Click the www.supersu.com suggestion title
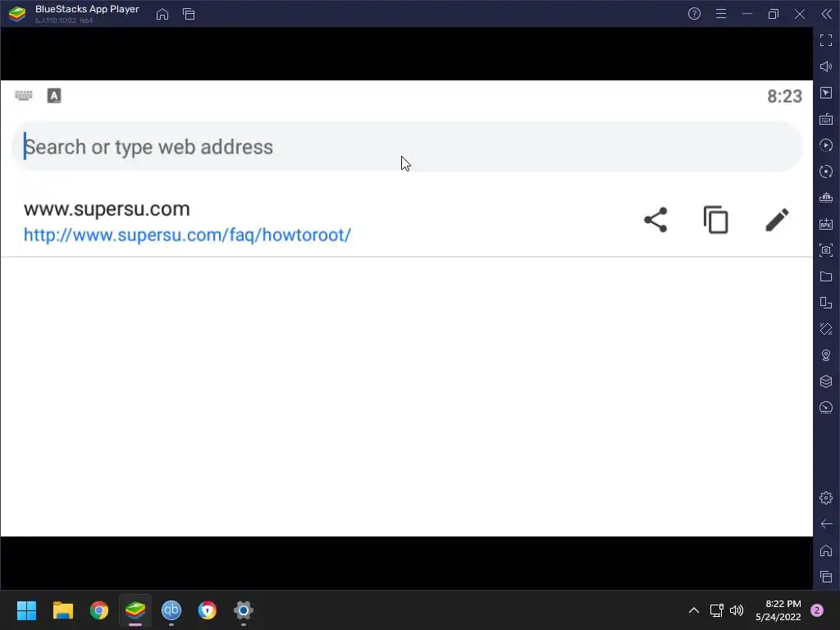Viewport: 840px width, 630px height. 107,209
